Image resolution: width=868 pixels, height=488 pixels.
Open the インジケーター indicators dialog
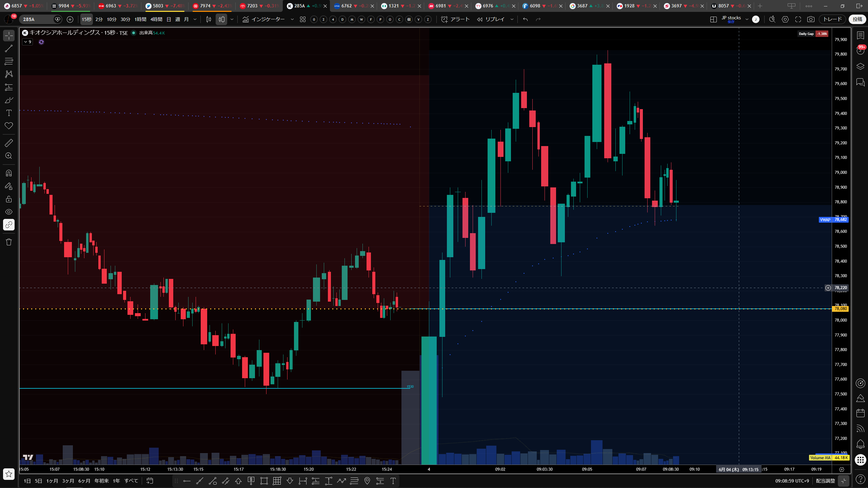263,19
